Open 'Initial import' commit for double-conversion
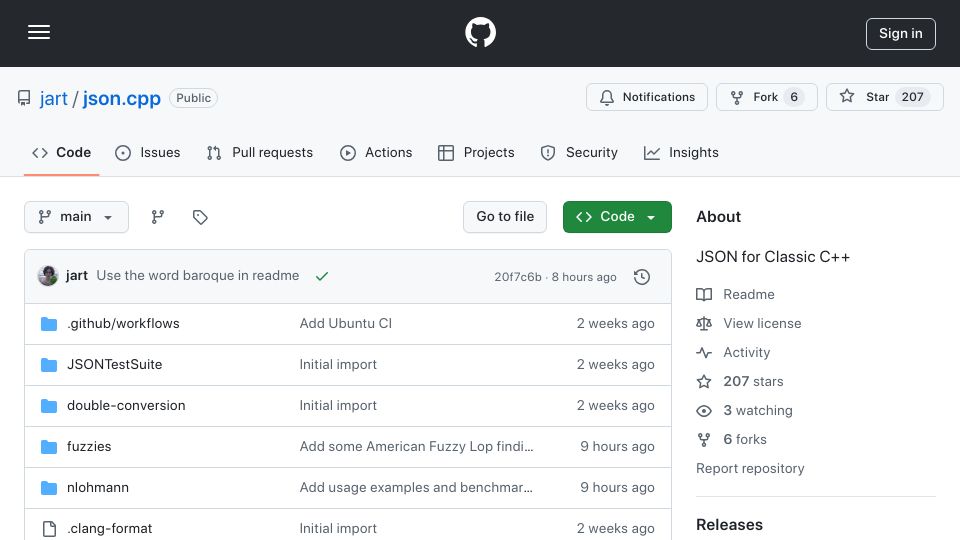 click(338, 405)
